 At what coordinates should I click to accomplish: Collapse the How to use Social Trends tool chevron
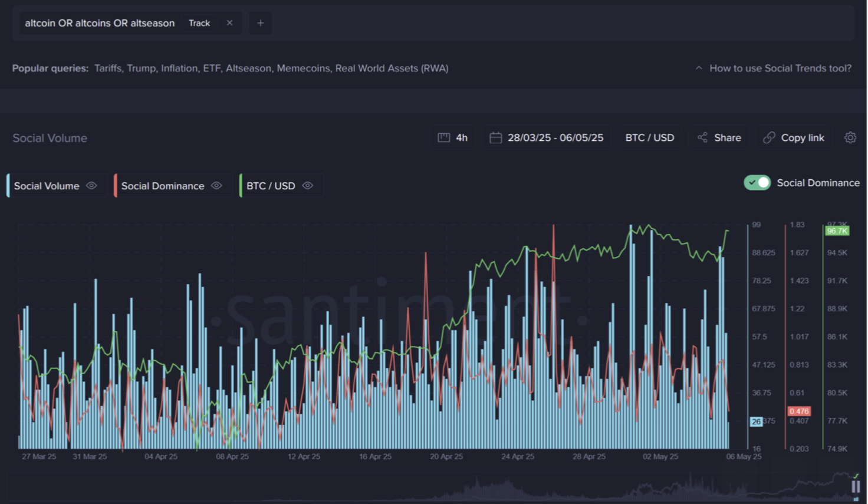(x=699, y=68)
